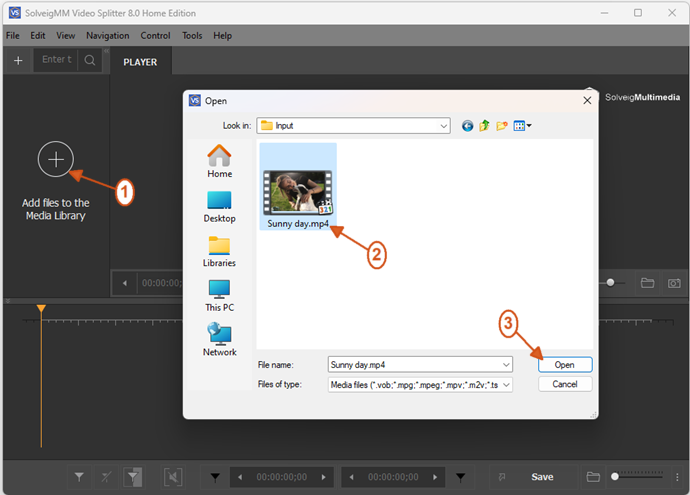Open Libraries in the places sidebar
The height and width of the screenshot is (495, 690).
pos(220,252)
